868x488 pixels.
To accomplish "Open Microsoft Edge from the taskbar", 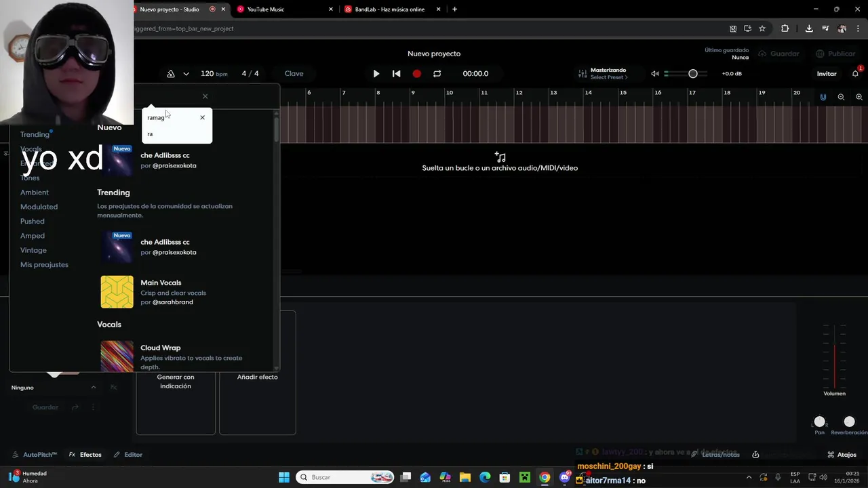I will [485, 477].
